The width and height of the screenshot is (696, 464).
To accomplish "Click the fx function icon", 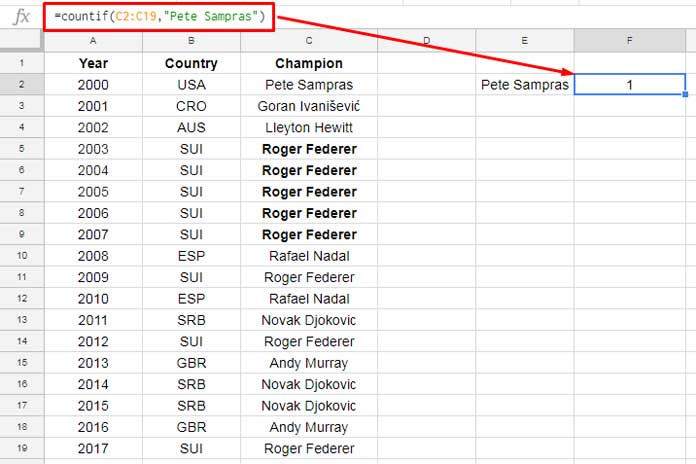I will (x=21, y=17).
